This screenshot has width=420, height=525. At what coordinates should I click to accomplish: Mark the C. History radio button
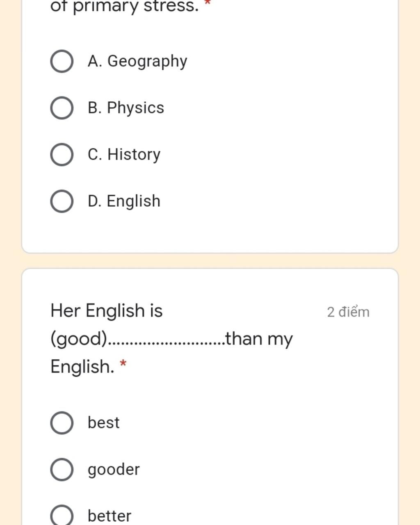pyautogui.click(x=62, y=155)
